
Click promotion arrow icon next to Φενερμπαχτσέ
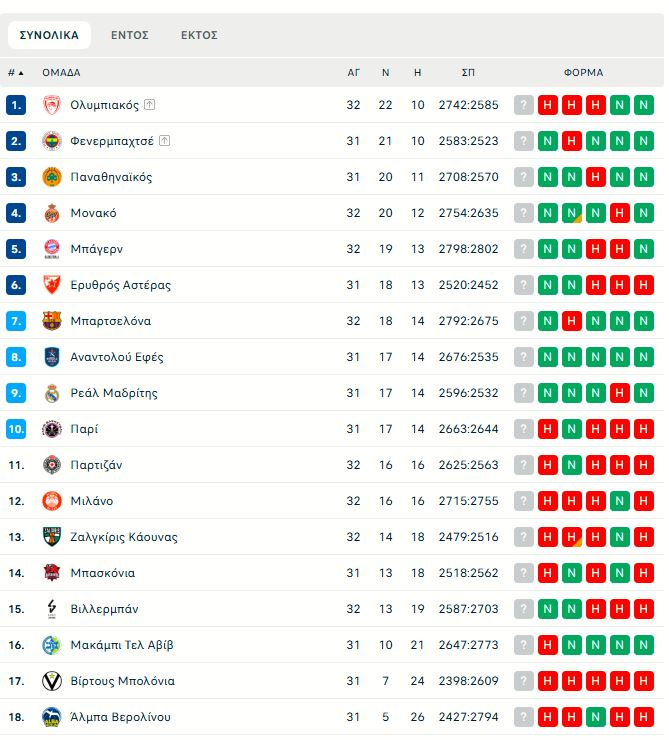[x=165, y=140]
